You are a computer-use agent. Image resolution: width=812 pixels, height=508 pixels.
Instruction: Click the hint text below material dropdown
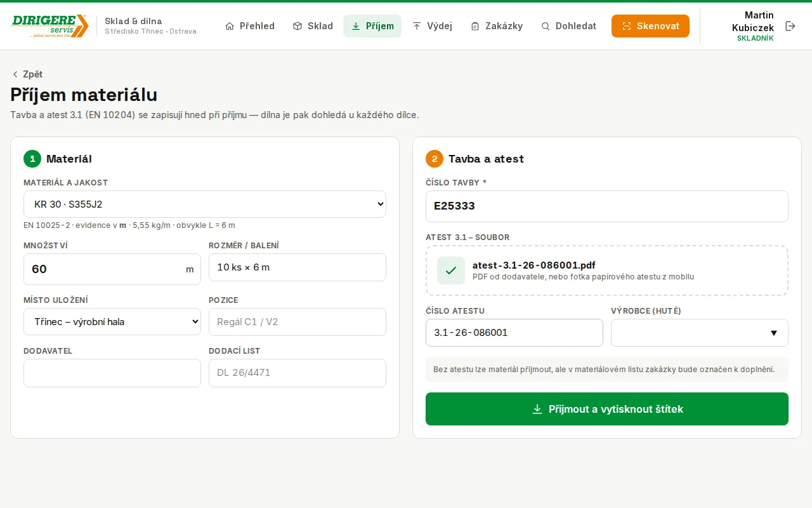(129, 225)
